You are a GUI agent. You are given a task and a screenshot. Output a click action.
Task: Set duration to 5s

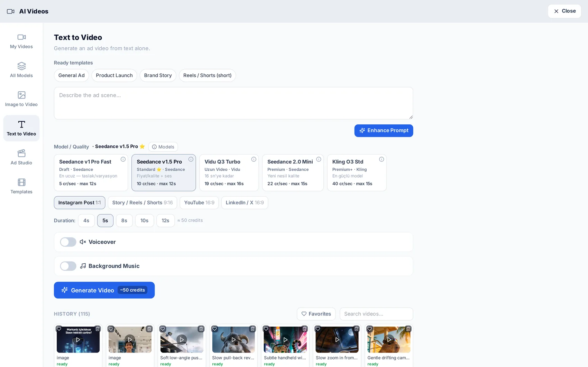pos(105,220)
